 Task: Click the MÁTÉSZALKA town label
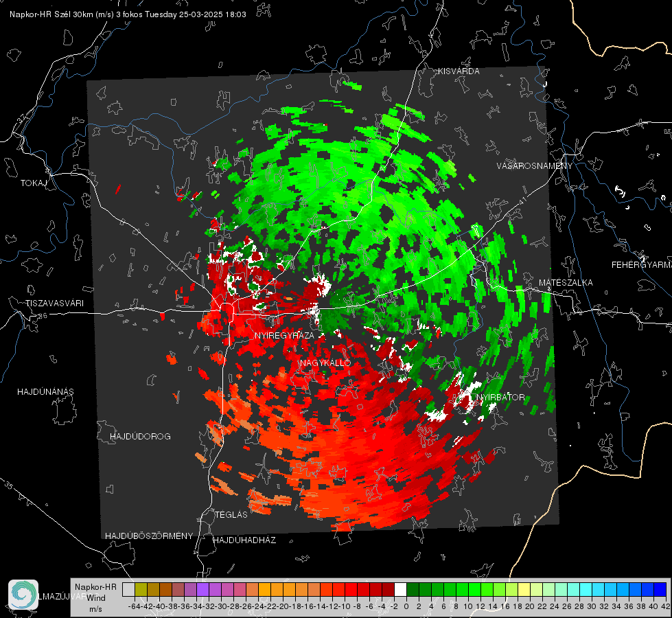pos(566,283)
